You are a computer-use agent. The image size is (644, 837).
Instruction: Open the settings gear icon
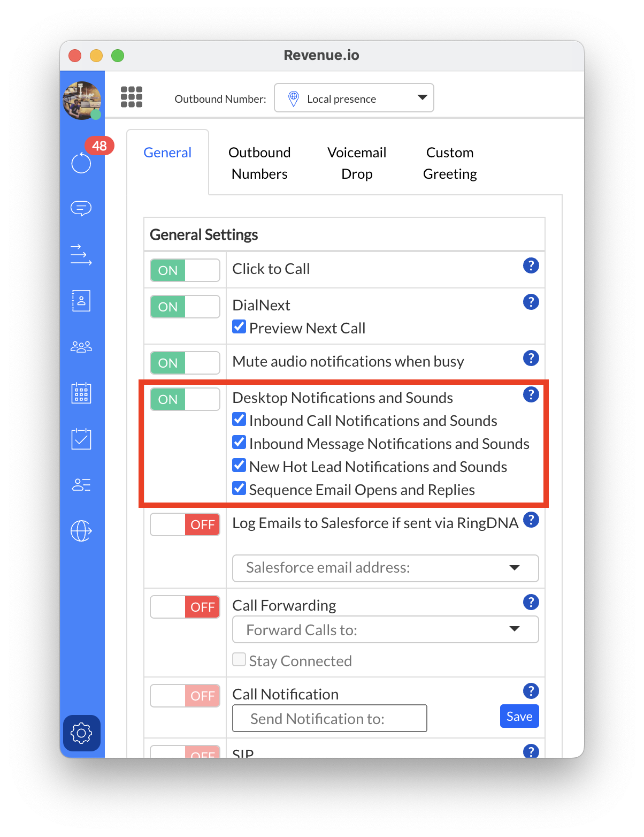(81, 733)
